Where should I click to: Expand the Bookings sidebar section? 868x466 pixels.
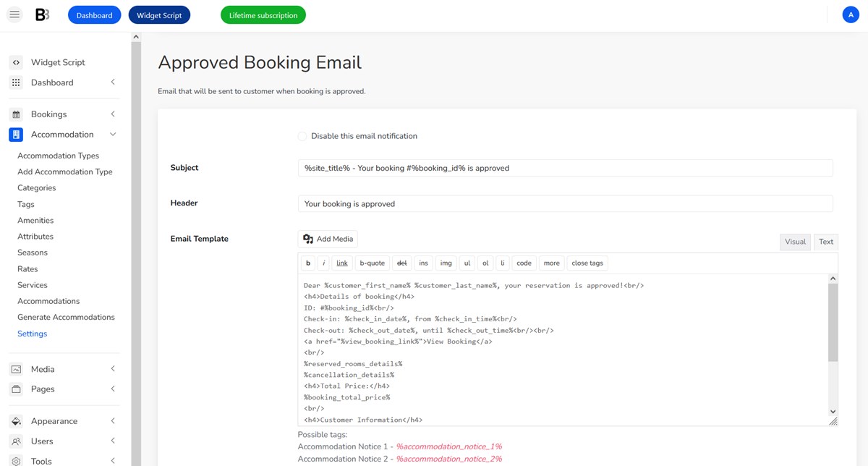112,114
